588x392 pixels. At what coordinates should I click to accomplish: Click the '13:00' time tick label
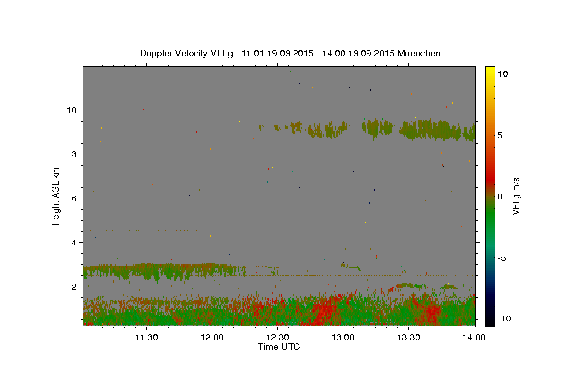point(343,337)
